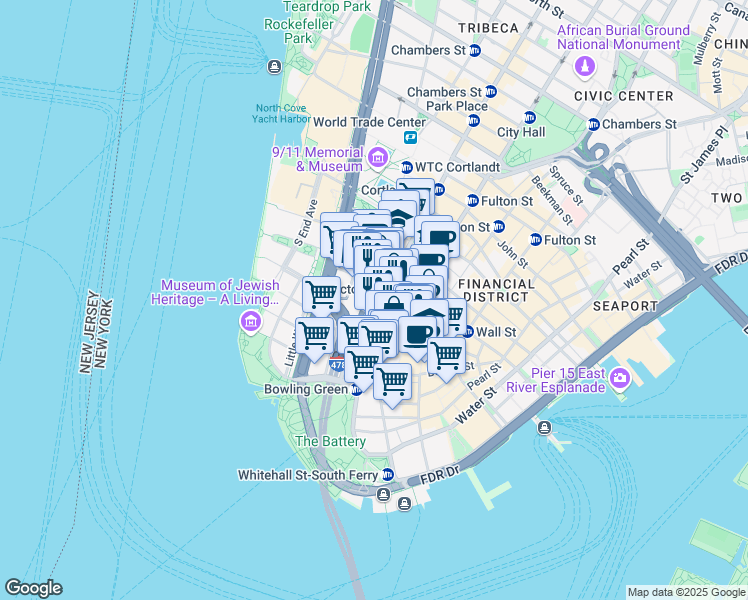Viewport: 748px width, 600px height.
Task: Open the Google logo link
Action: coord(34,588)
